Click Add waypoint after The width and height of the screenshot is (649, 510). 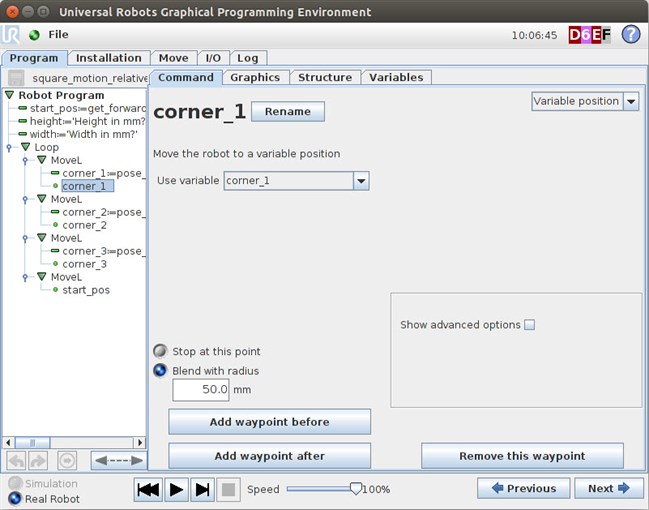(x=269, y=456)
